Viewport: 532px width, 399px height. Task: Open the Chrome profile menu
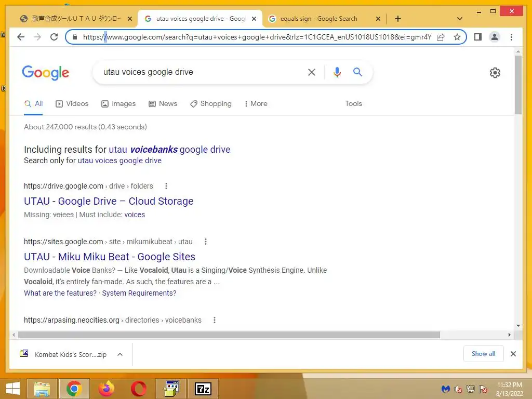(x=495, y=37)
